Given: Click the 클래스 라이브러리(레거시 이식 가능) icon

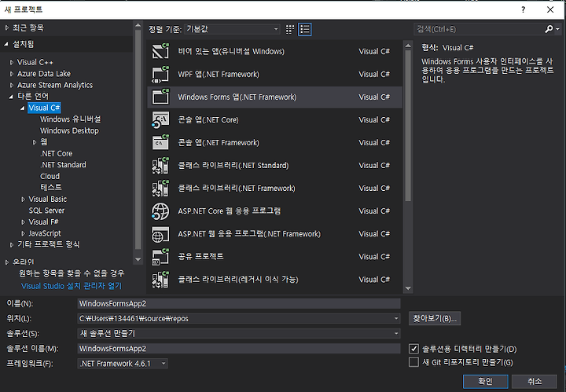Looking at the screenshot, I should (160, 280).
